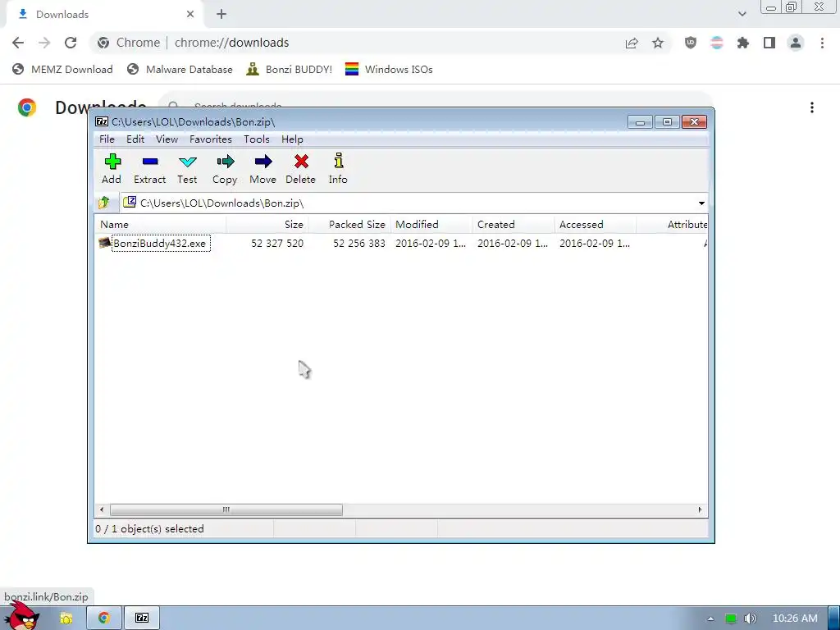This screenshot has width=840, height=630.
Task: Open the Help menu in 7-Zip
Action: [293, 139]
